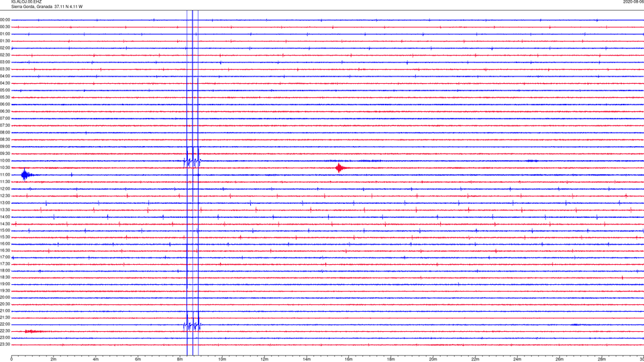
Task: Click the Sierra Gorda, Granada location text
Action: tap(32, 7)
